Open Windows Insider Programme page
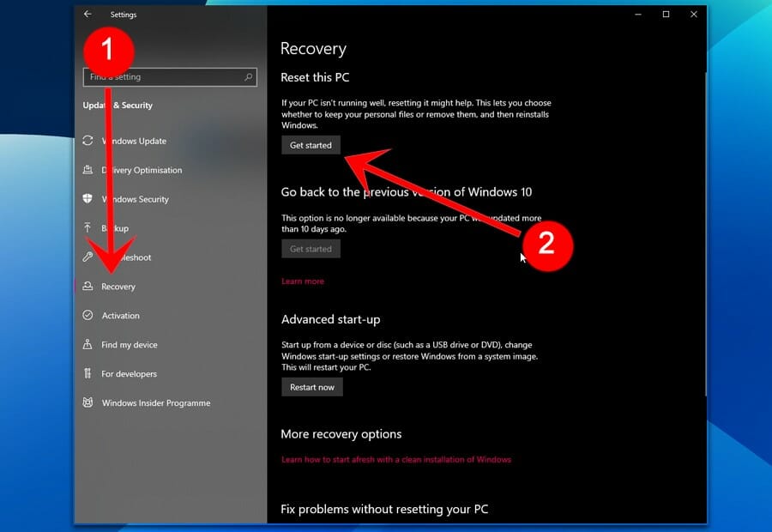 [171, 402]
